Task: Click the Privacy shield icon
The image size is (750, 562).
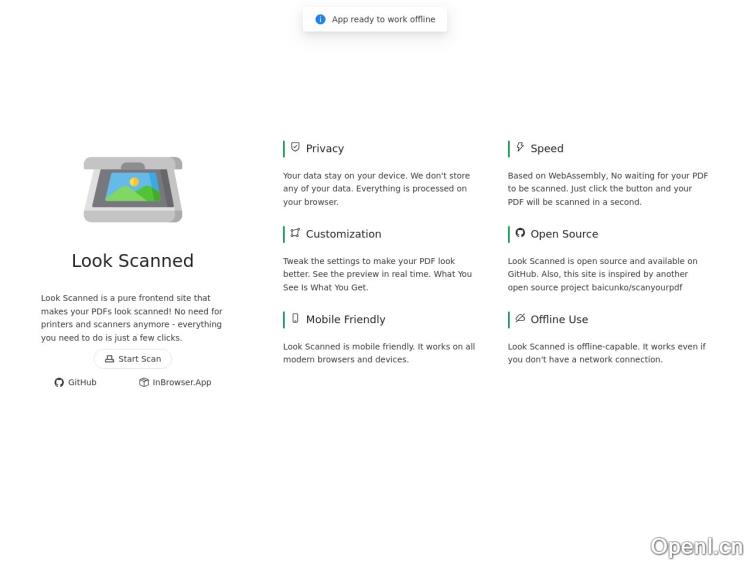Action: (295, 148)
